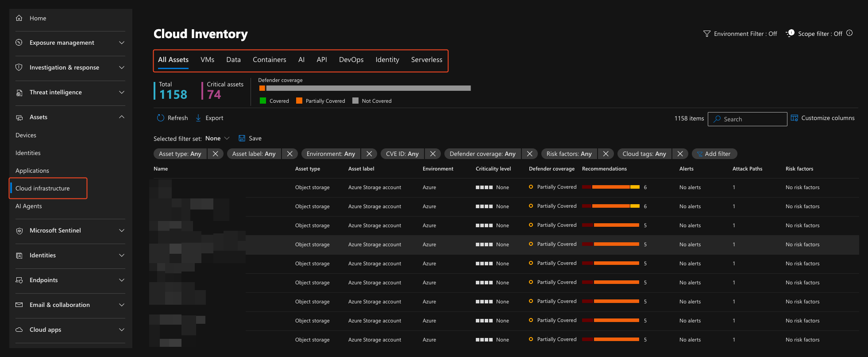This screenshot has height=357, width=868.
Task: Expand the Exposure management section
Action: [x=122, y=43]
